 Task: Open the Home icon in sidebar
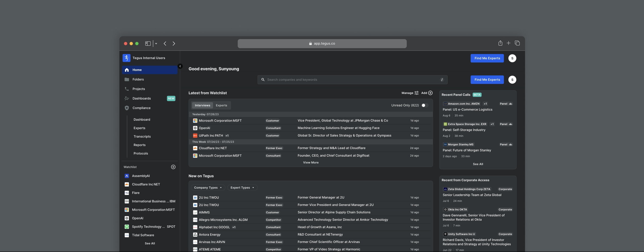[x=127, y=70]
